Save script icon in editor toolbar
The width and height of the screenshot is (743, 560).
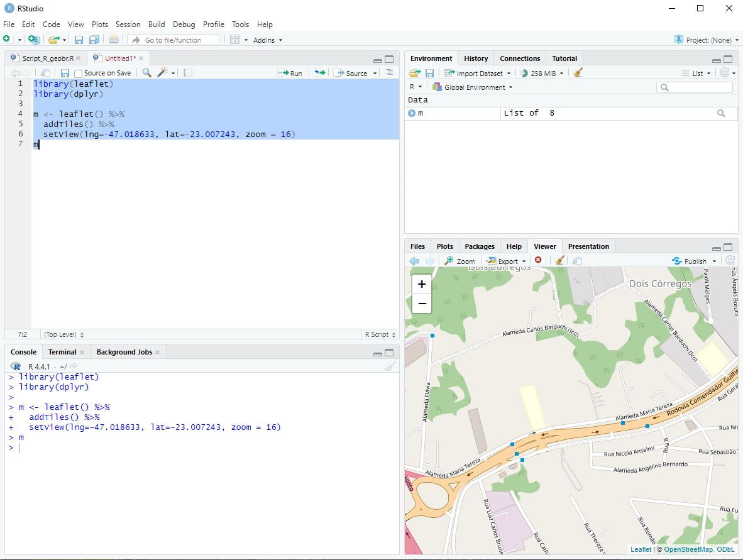[x=65, y=73]
